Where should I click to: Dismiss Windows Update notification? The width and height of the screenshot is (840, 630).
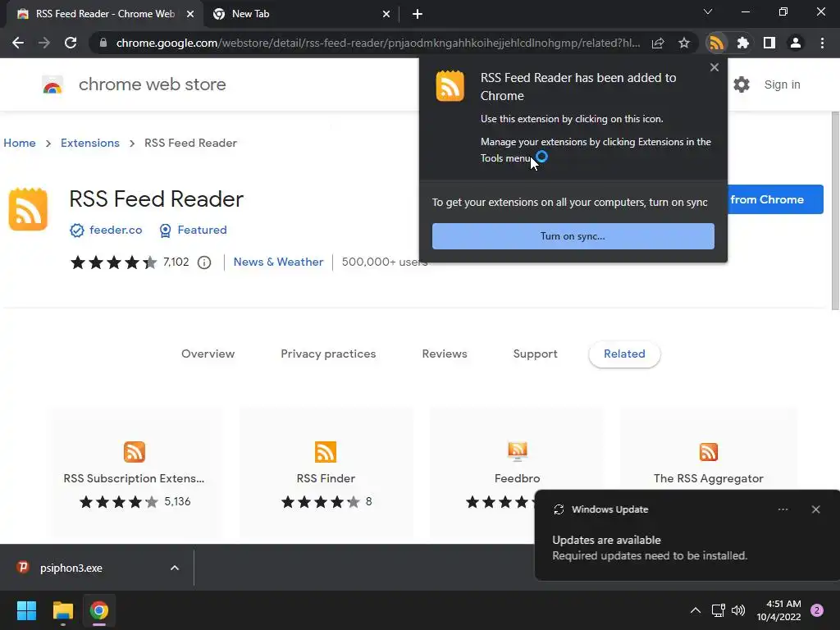(815, 509)
